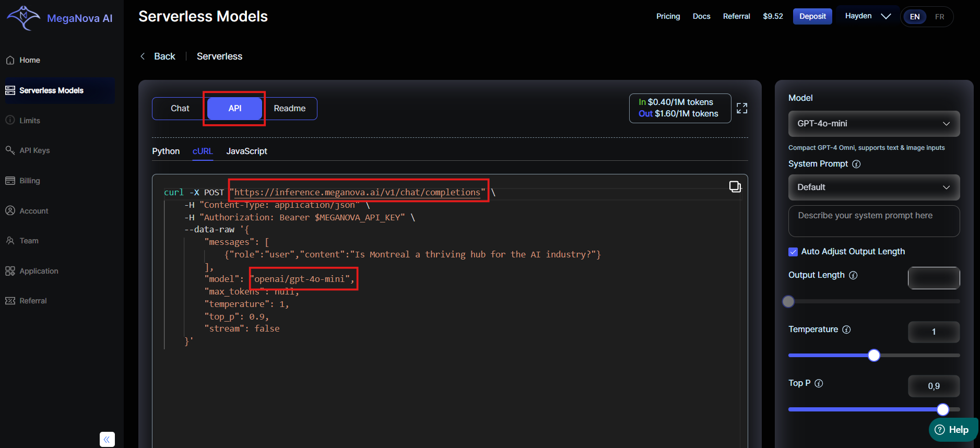Uncheck Auto Adjust Output Length
Viewport: 980px width, 448px height.
[x=793, y=252]
